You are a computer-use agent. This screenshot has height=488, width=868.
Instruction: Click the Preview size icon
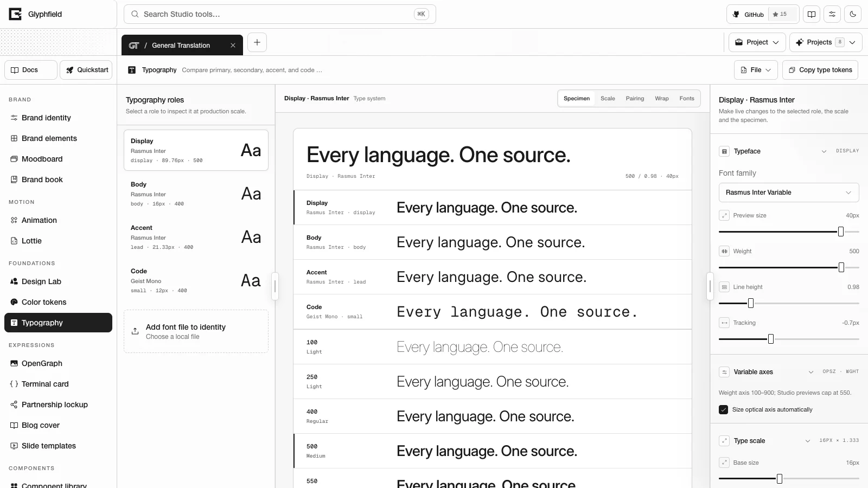(724, 215)
